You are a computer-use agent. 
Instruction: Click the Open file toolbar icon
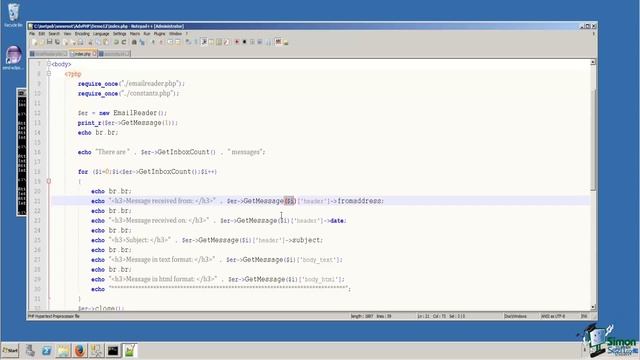click(42, 42)
